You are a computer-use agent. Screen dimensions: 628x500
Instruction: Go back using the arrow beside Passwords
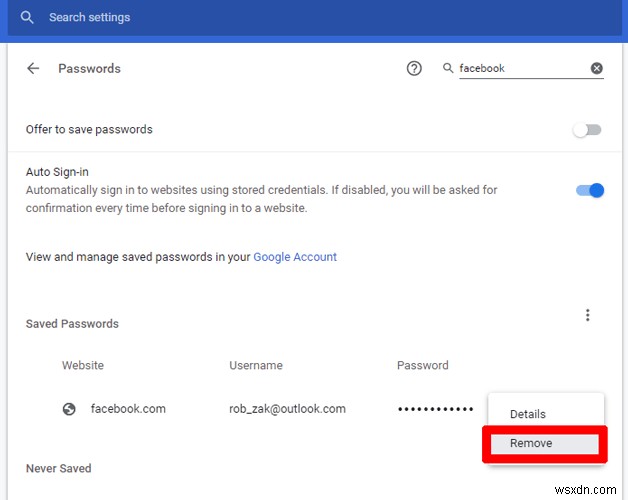coord(33,69)
